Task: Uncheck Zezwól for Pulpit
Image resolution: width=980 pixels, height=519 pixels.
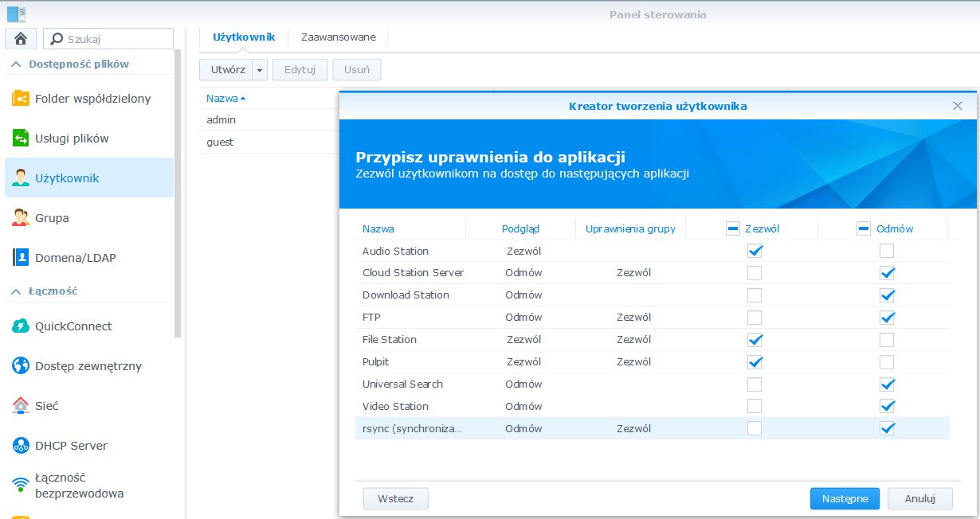Action: [755, 362]
